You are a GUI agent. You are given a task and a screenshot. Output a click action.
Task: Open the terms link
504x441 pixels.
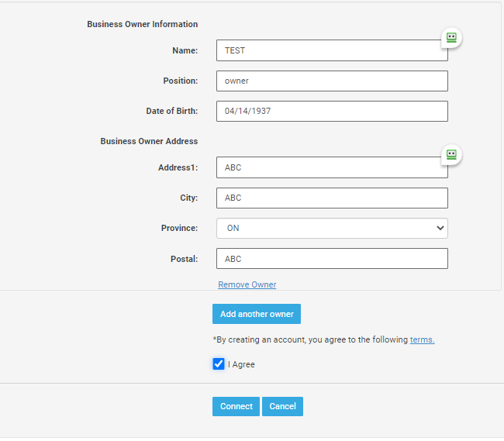422,339
